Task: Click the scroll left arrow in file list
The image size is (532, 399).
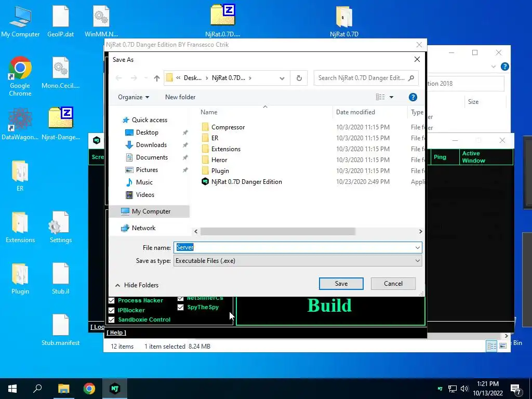Action: point(196,231)
